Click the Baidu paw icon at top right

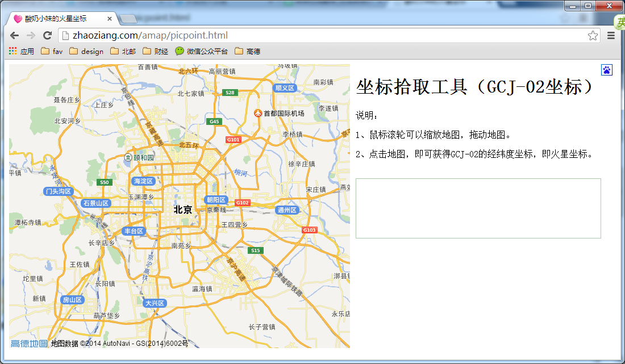(607, 70)
